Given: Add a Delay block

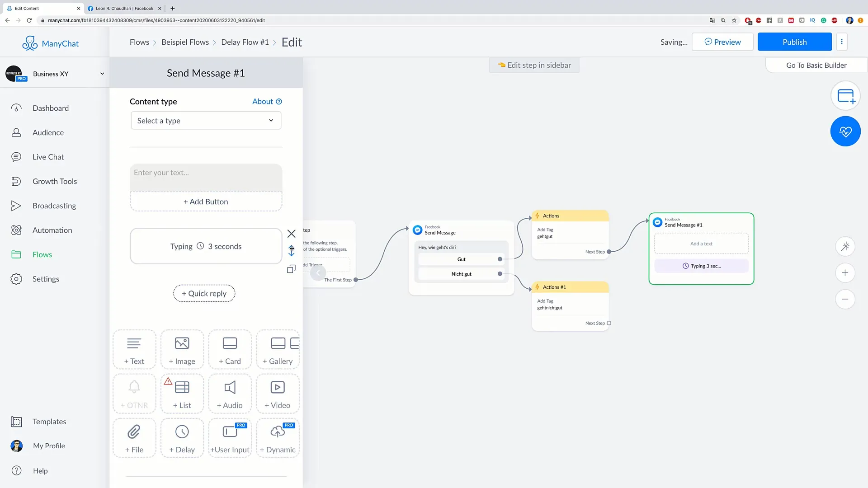Looking at the screenshot, I should tap(182, 438).
